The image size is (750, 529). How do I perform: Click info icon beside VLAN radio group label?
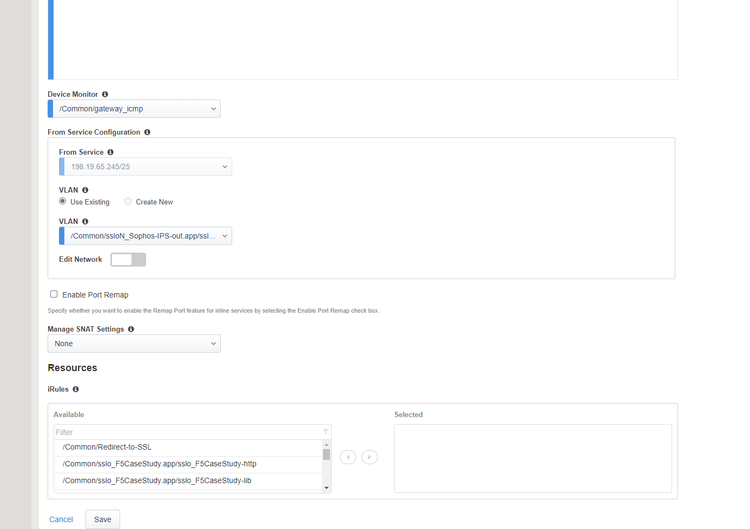coord(85,190)
